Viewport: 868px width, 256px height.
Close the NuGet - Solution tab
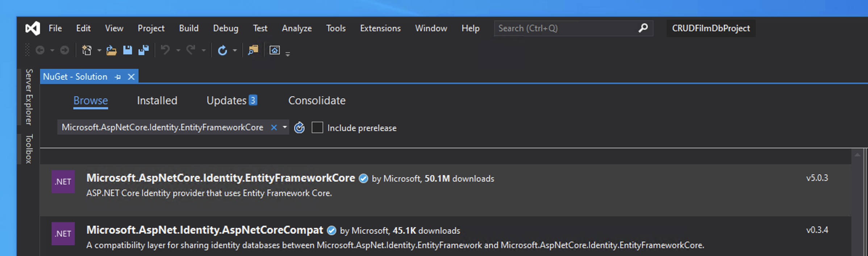[131, 77]
